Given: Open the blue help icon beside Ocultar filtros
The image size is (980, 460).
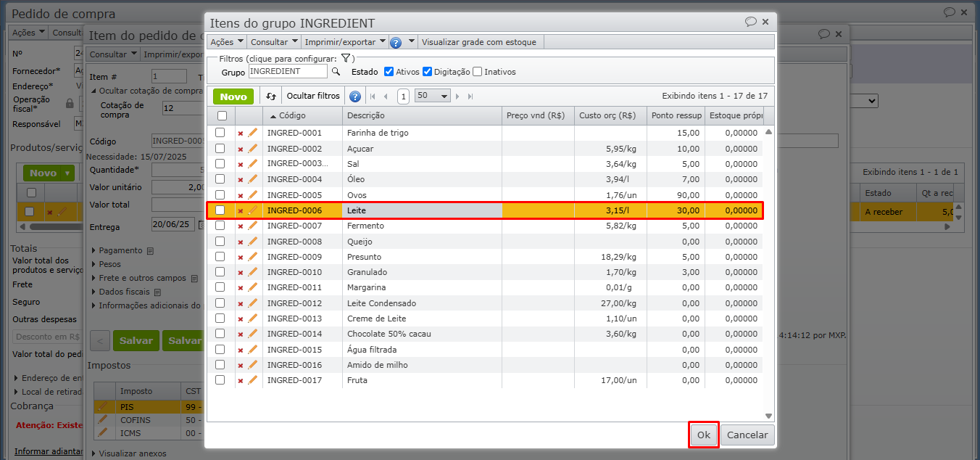Looking at the screenshot, I should point(355,96).
